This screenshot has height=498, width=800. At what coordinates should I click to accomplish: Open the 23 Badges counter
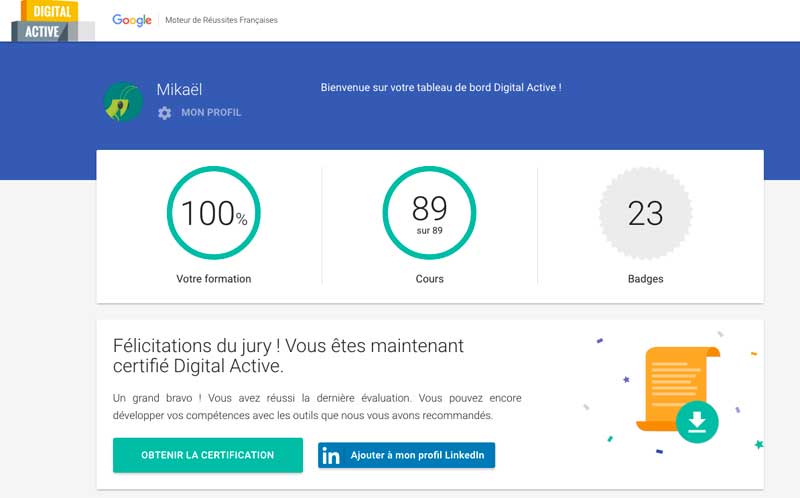coord(645,213)
